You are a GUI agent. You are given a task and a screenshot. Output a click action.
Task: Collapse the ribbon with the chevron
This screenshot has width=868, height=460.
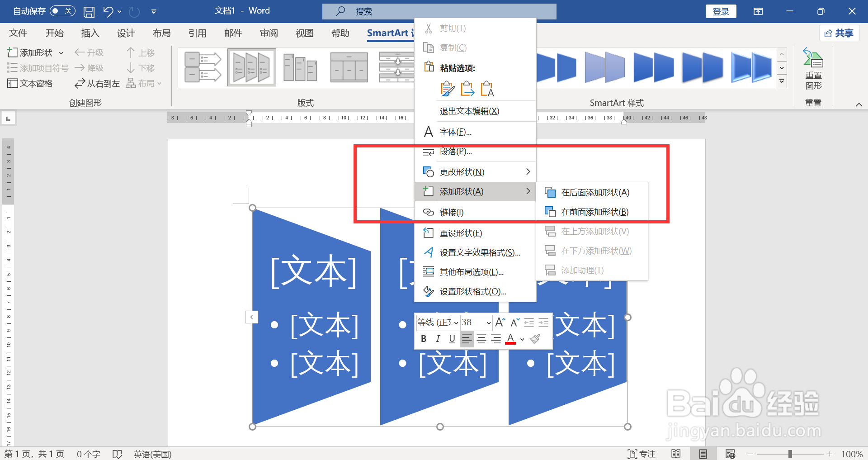click(859, 104)
